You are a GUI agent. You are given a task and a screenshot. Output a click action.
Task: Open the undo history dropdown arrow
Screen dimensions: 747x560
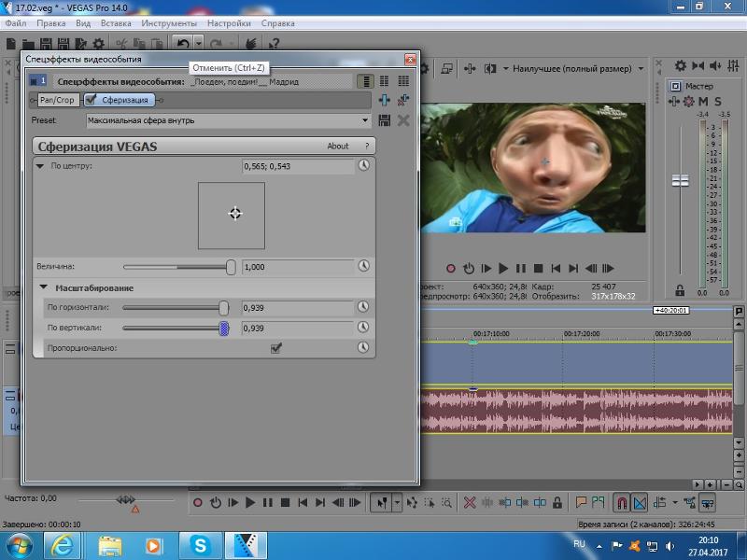pyautogui.click(x=199, y=44)
